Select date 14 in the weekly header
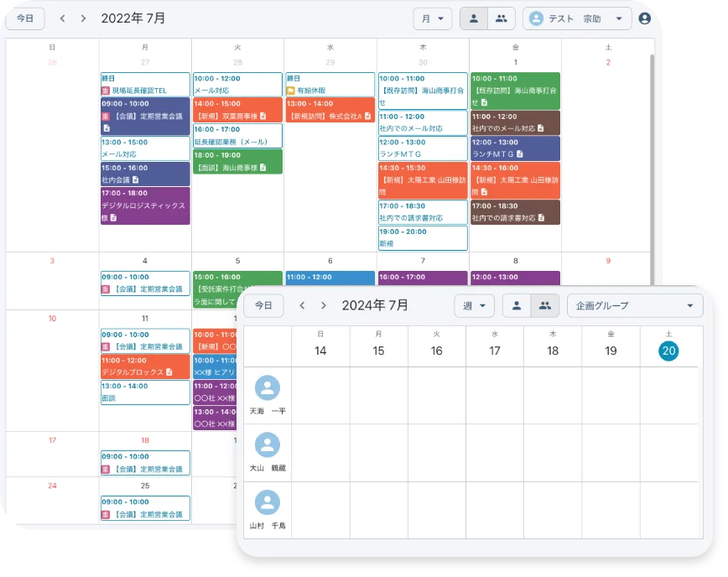 tap(320, 351)
